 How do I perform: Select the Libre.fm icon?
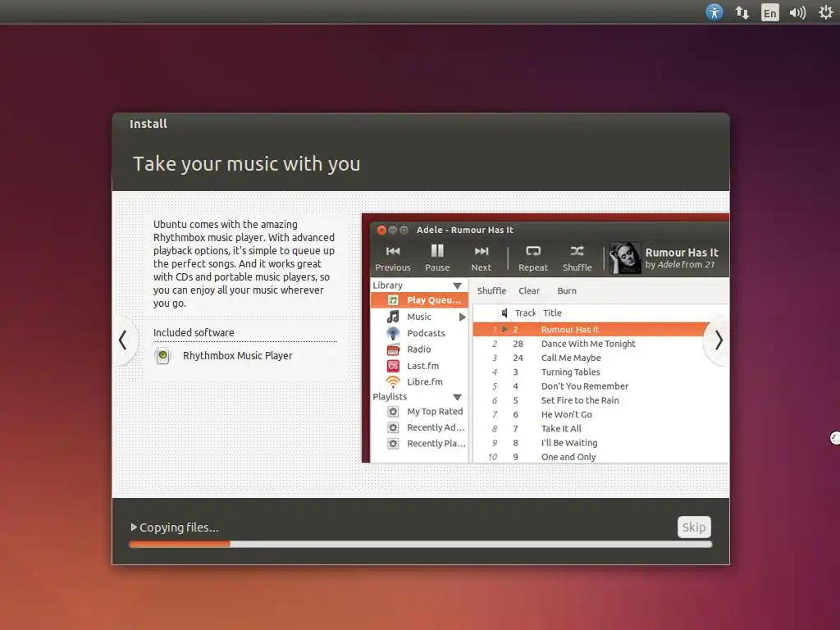click(x=393, y=382)
